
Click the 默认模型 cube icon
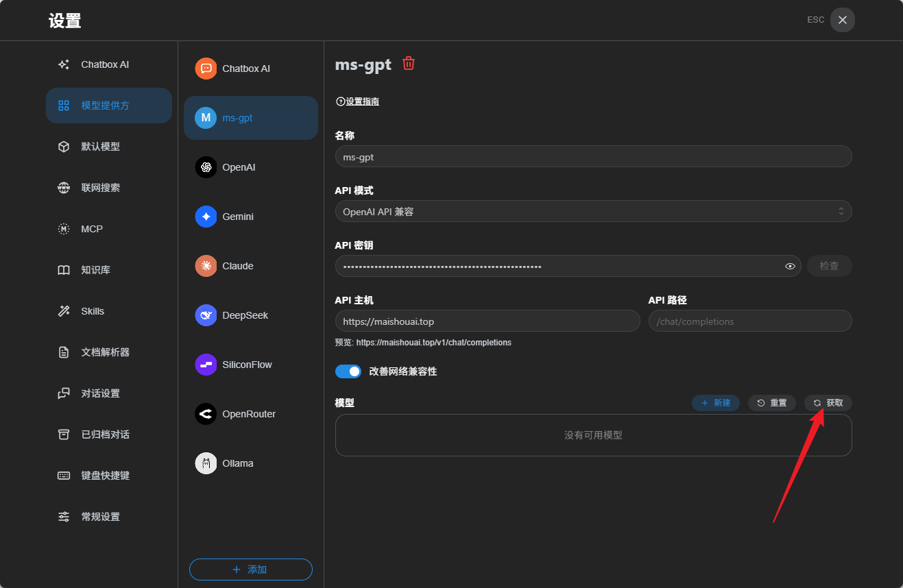click(64, 147)
